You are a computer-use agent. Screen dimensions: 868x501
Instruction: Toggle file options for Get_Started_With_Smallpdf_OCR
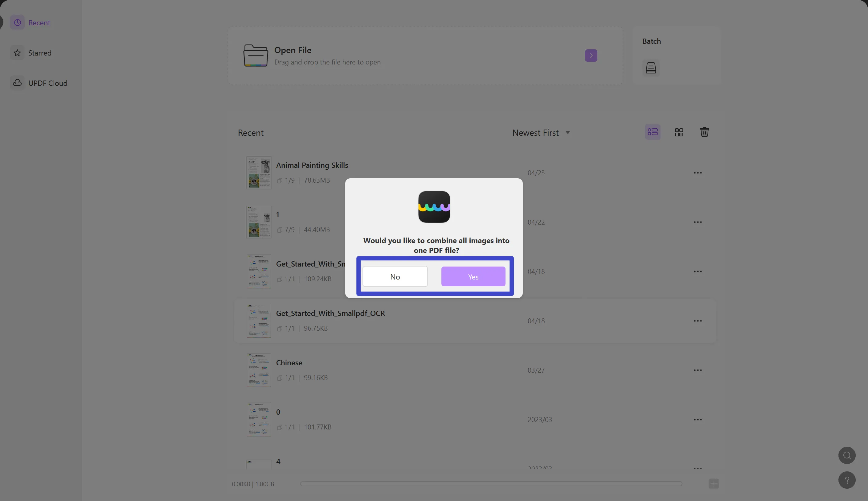tap(698, 321)
